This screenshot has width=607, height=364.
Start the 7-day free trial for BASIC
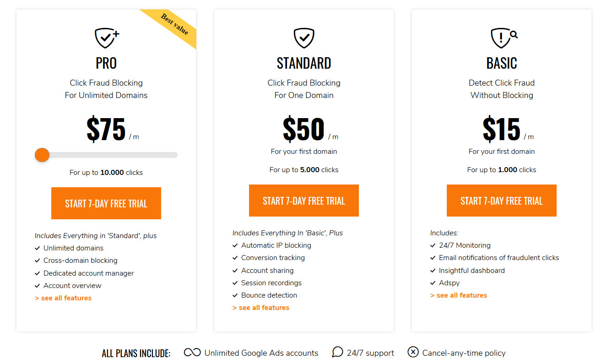502,201
